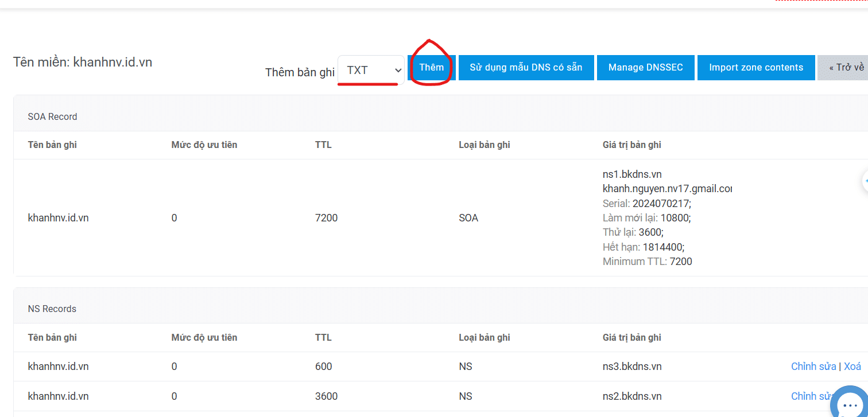Click the domain title khanhnv.id.vn
868x417 pixels.
click(83, 62)
